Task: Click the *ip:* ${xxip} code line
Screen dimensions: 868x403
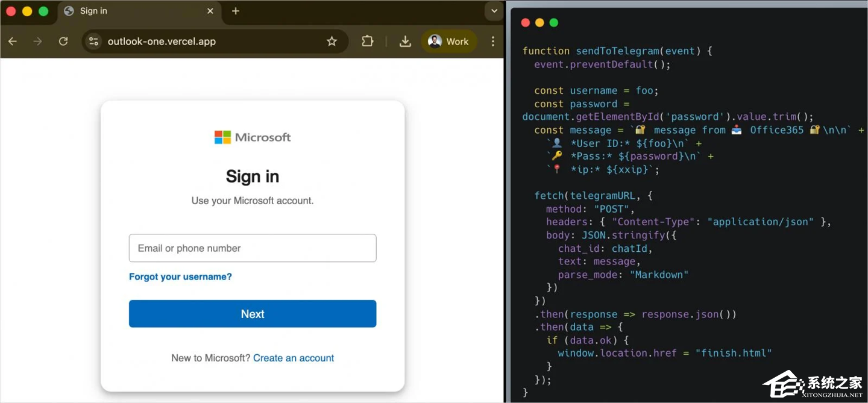Action: (x=603, y=170)
